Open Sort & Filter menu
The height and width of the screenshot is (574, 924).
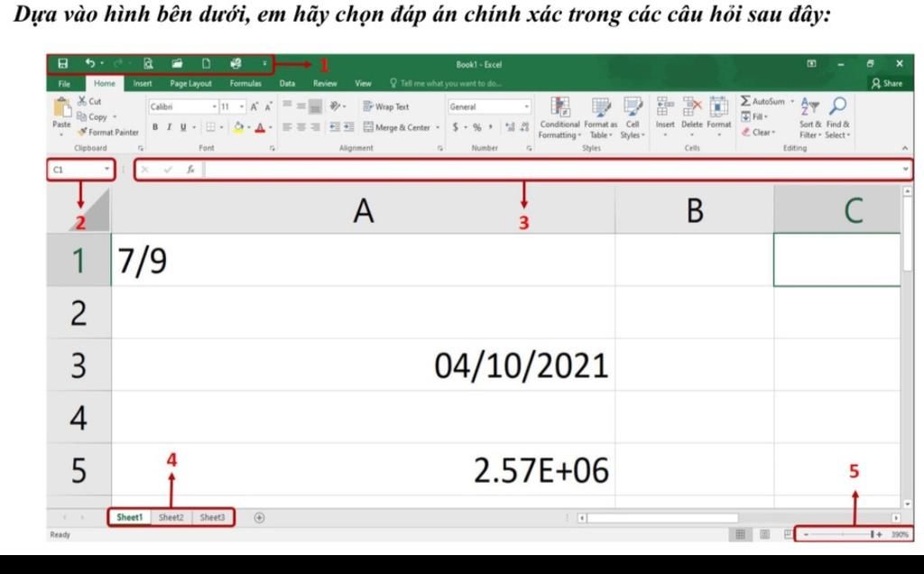pos(810,118)
